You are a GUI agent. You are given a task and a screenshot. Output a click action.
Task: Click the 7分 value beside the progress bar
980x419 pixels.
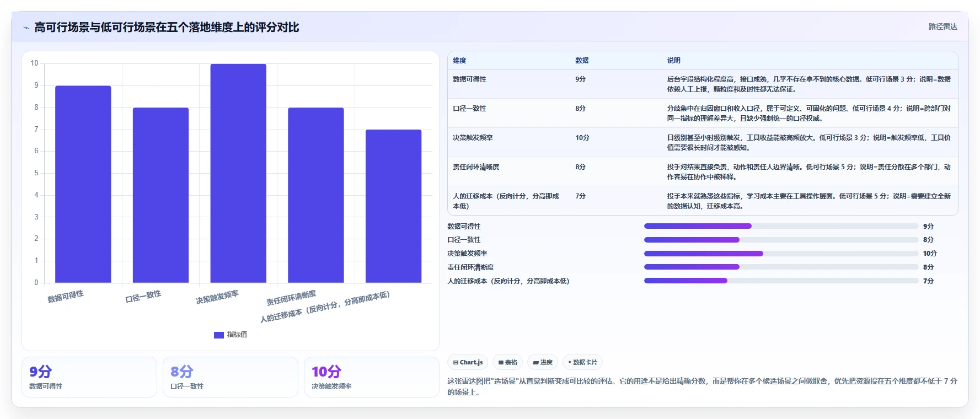tap(928, 281)
